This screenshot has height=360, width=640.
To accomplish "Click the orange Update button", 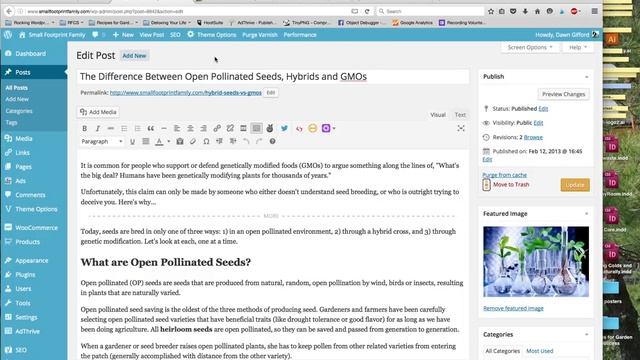I will tap(575, 185).
